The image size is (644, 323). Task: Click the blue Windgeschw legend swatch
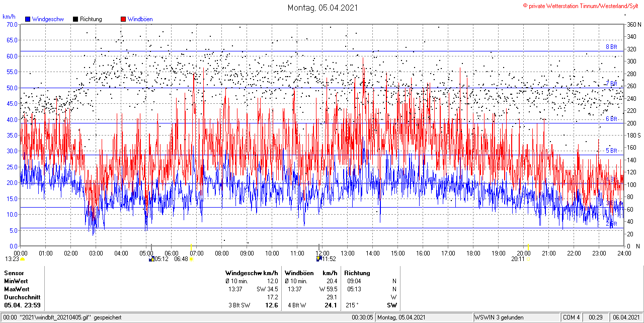[28, 19]
